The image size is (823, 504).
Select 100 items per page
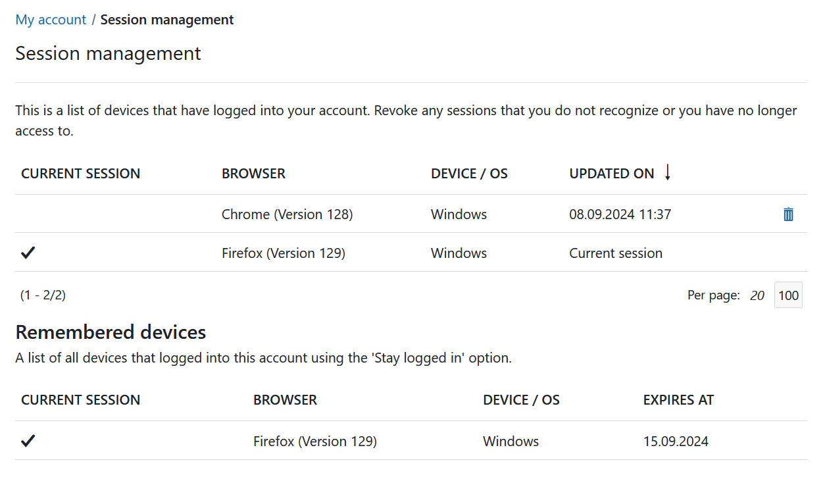point(788,295)
